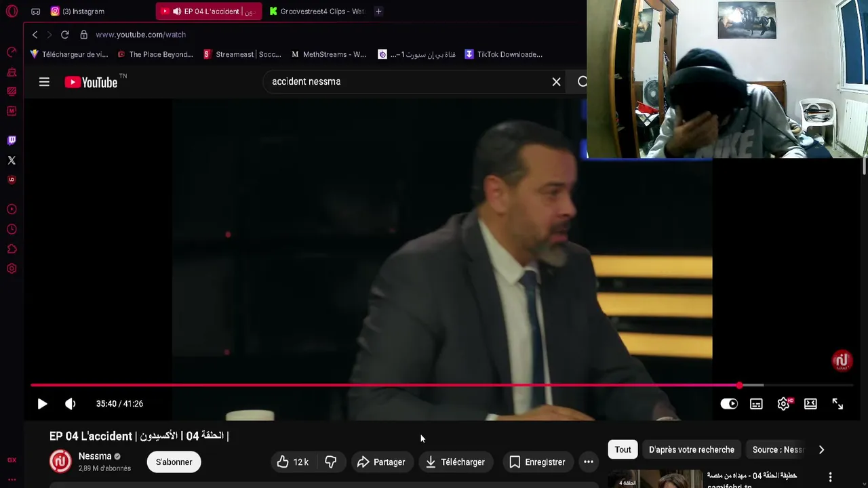The image size is (868, 488).
Task: Play the paused video
Action: pos(42,404)
